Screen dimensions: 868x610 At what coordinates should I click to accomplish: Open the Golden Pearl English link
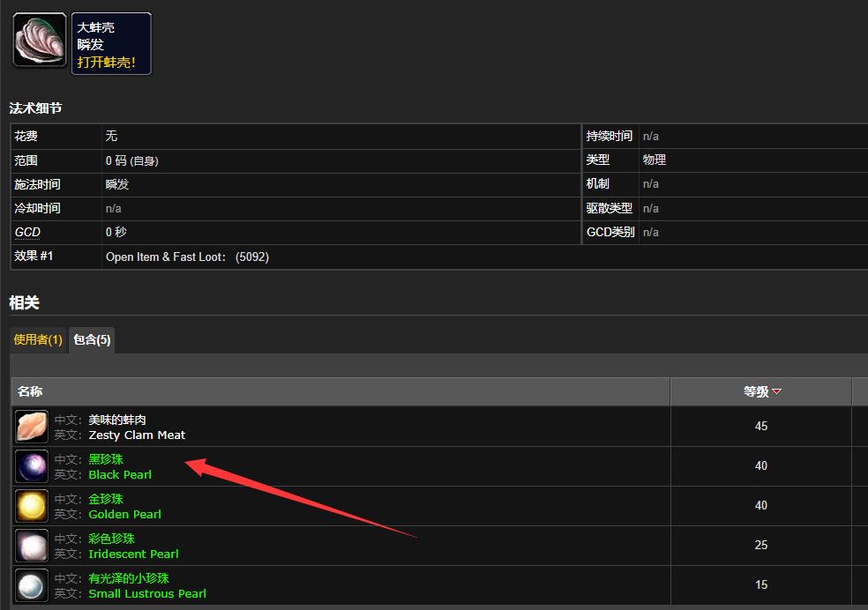click(124, 515)
